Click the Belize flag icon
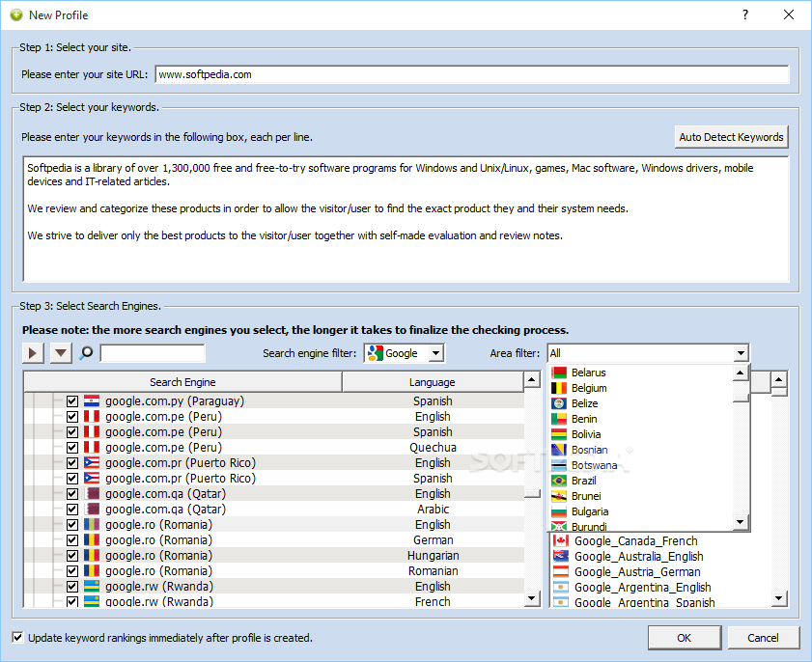 pyautogui.click(x=559, y=403)
